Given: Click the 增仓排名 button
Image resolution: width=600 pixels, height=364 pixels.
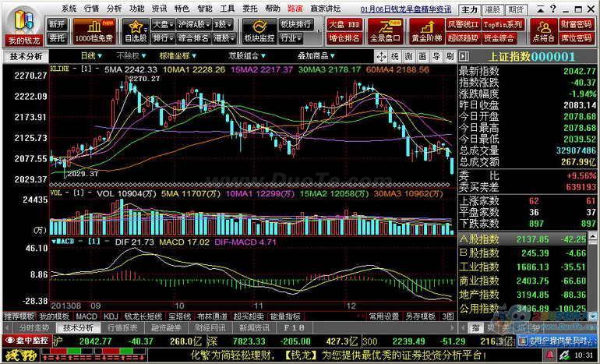Looking at the screenshot, I should pyautogui.click(x=344, y=38).
